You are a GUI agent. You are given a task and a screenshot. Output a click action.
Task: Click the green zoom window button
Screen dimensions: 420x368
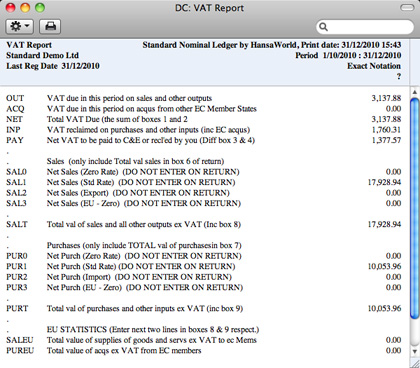click(x=40, y=7)
